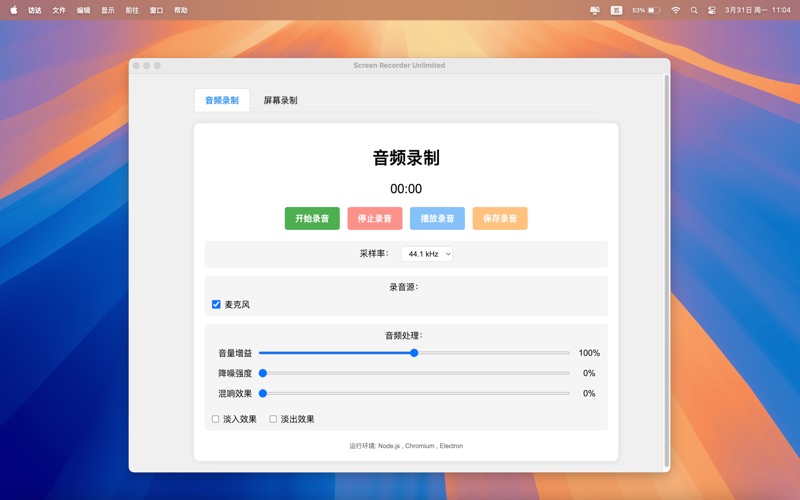Click the blue 播放录音 button
This screenshot has width=800, height=500.
coord(437,218)
